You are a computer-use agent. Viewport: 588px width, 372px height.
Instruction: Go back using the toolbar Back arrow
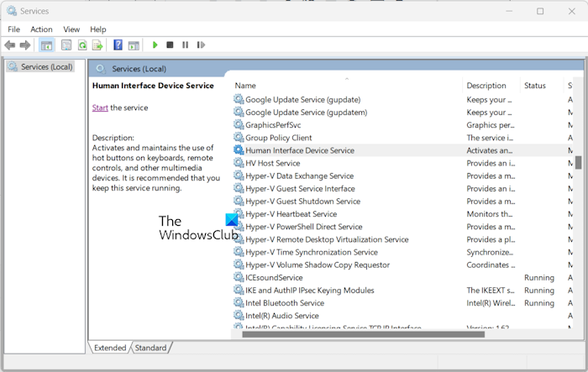point(10,45)
